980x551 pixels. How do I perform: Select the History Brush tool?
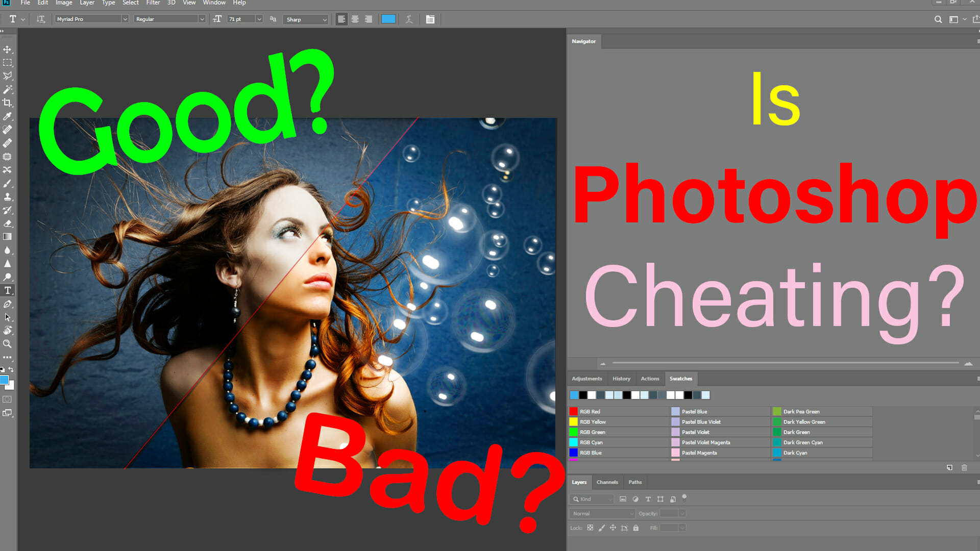pos(7,210)
